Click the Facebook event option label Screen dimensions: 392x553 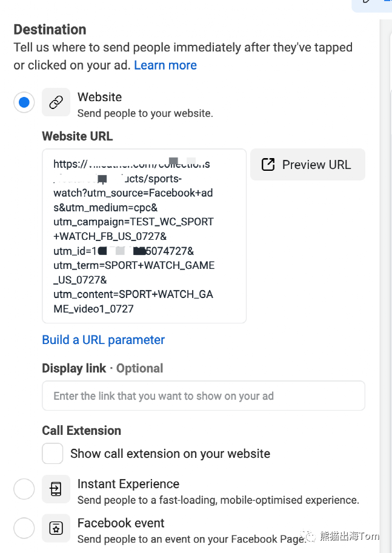click(121, 523)
